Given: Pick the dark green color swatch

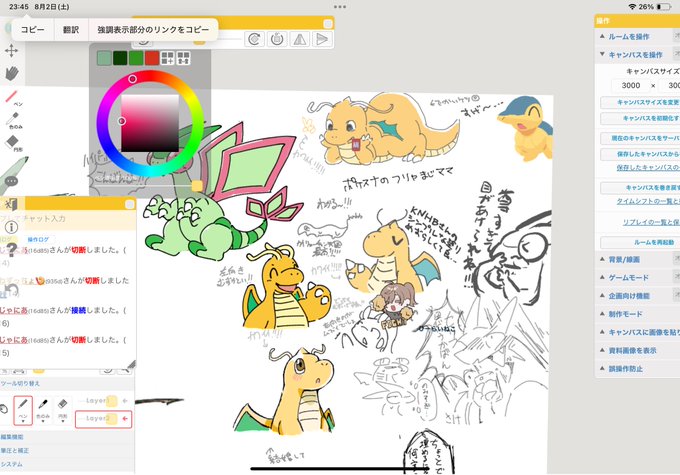Looking at the screenshot, I should point(120,58).
